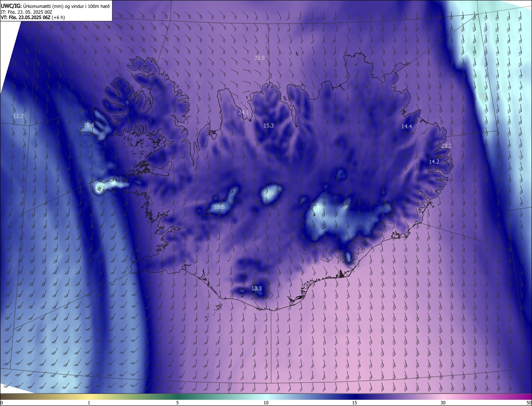Click the 23.9 value north of Iceland

click(259, 58)
